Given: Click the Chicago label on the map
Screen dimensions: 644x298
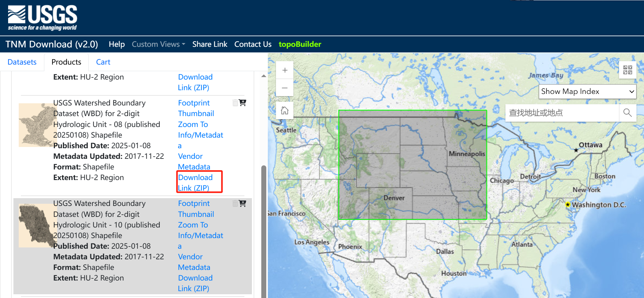Looking at the screenshot, I should [502, 181].
